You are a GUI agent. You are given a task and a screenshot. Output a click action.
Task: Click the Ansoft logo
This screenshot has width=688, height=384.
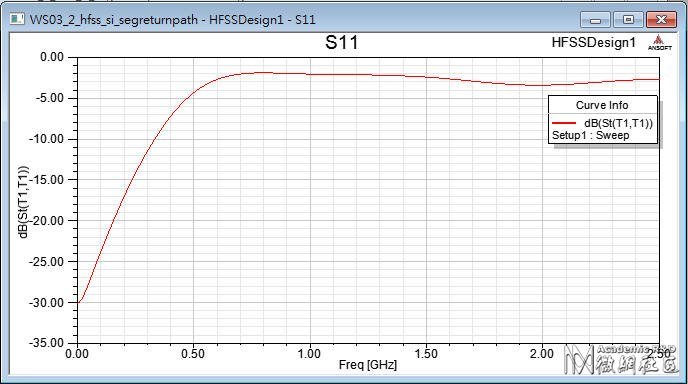(x=659, y=43)
